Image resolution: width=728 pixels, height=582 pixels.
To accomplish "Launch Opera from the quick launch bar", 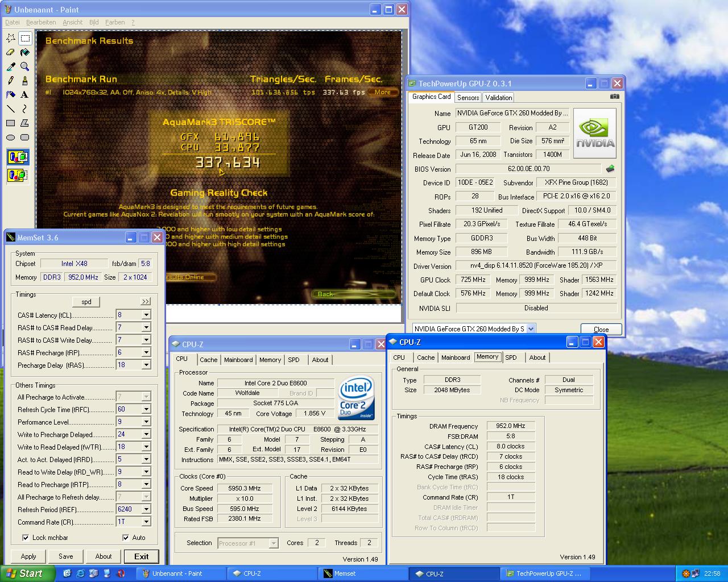I will (x=120, y=573).
